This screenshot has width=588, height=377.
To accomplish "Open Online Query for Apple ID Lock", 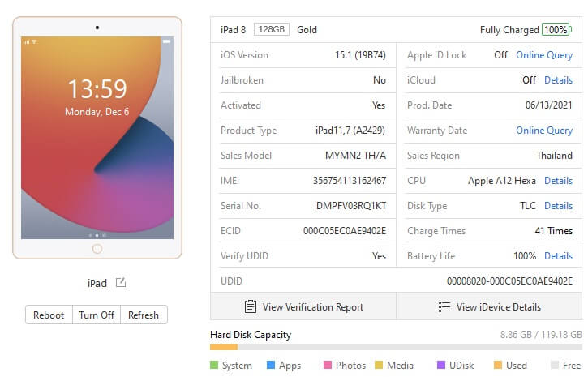I will (544, 55).
